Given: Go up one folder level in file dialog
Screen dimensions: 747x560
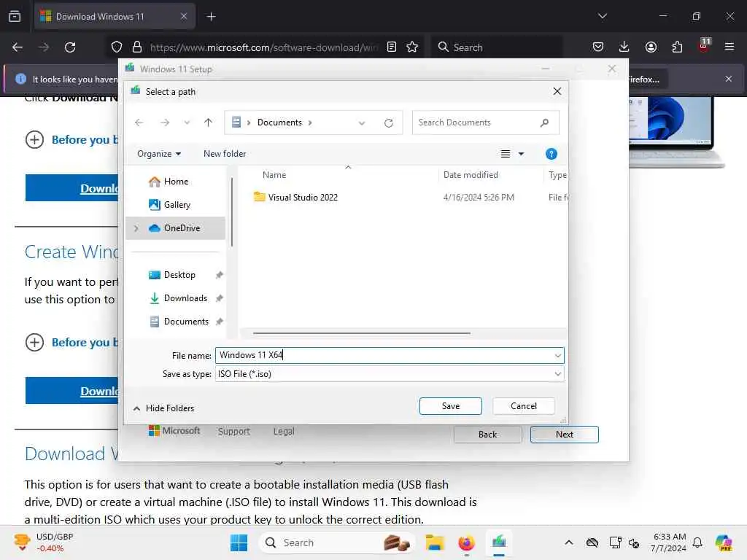Looking at the screenshot, I should click(208, 122).
